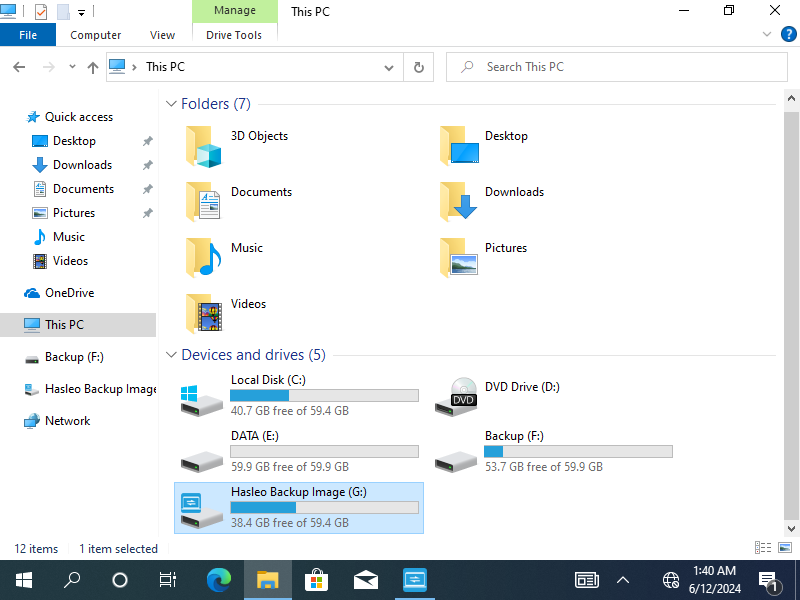
Task: Select the Hasleo Backup Image (G:) drive icon
Action: (201, 510)
